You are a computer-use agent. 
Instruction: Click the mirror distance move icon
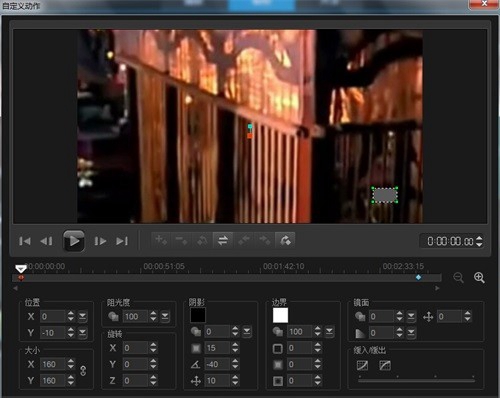428,317
